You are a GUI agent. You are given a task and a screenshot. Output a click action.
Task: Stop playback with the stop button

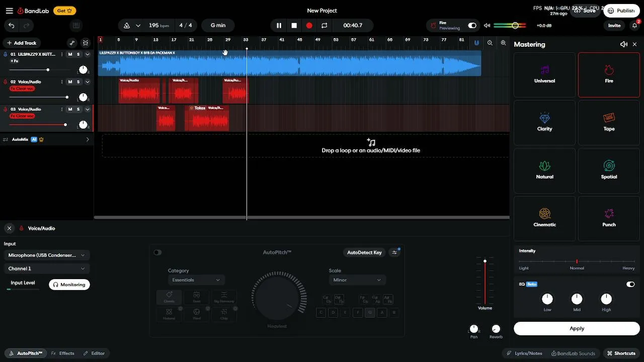point(294,26)
